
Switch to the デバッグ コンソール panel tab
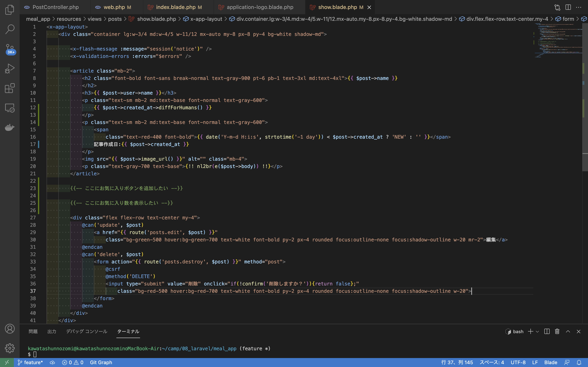point(87,331)
